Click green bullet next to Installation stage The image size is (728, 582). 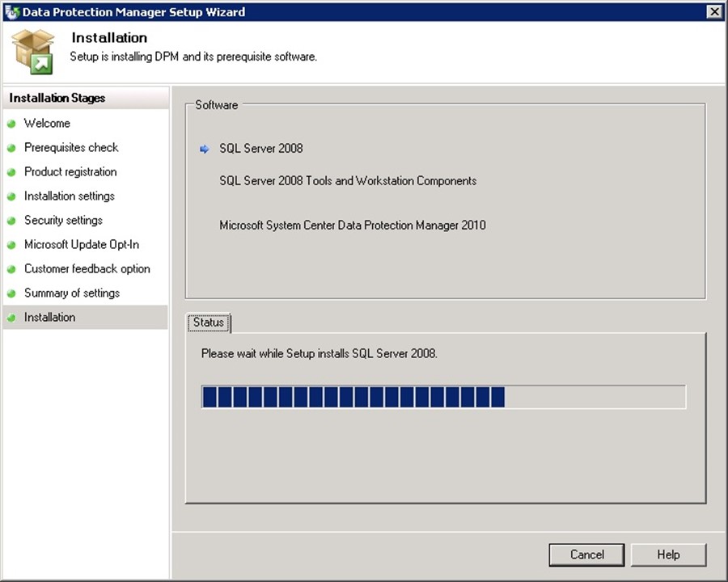click(x=11, y=318)
